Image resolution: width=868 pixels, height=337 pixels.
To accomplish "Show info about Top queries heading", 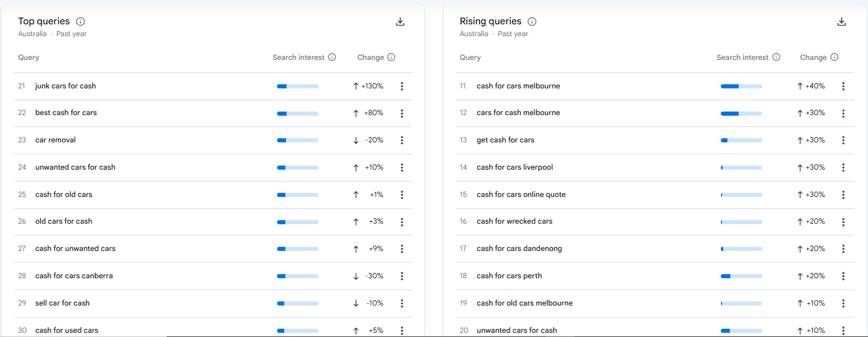I will (81, 21).
